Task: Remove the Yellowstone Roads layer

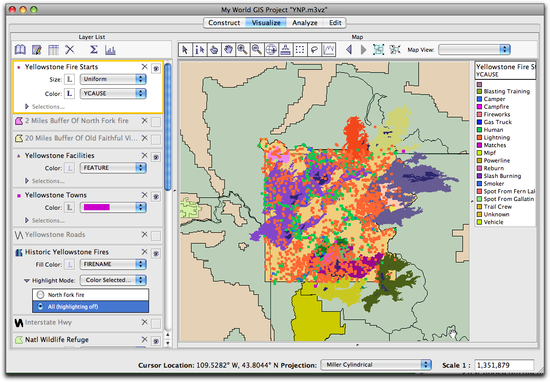Action: click(x=144, y=234)
